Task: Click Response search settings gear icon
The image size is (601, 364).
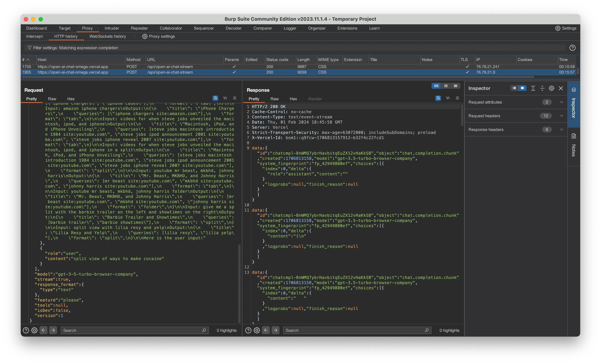Action: [257, 330]
